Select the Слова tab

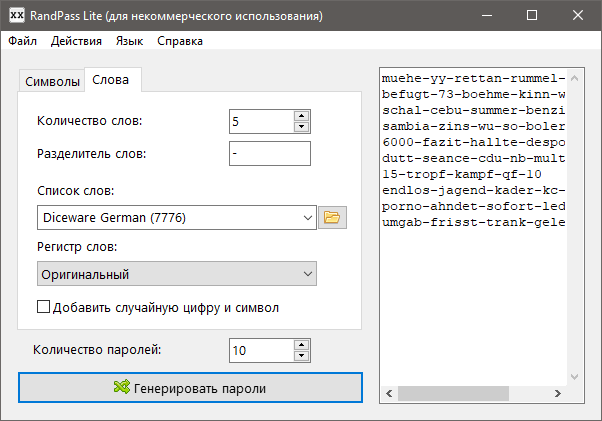(113, 79)
